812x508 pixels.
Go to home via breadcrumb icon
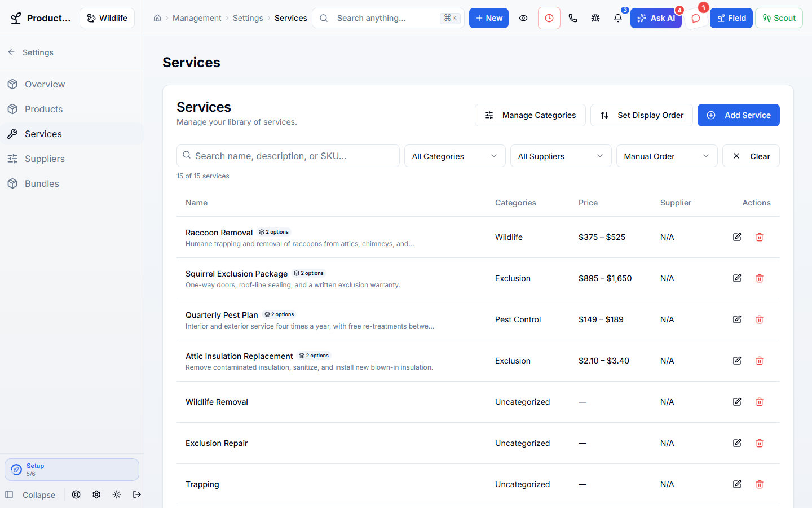(157, 18)
